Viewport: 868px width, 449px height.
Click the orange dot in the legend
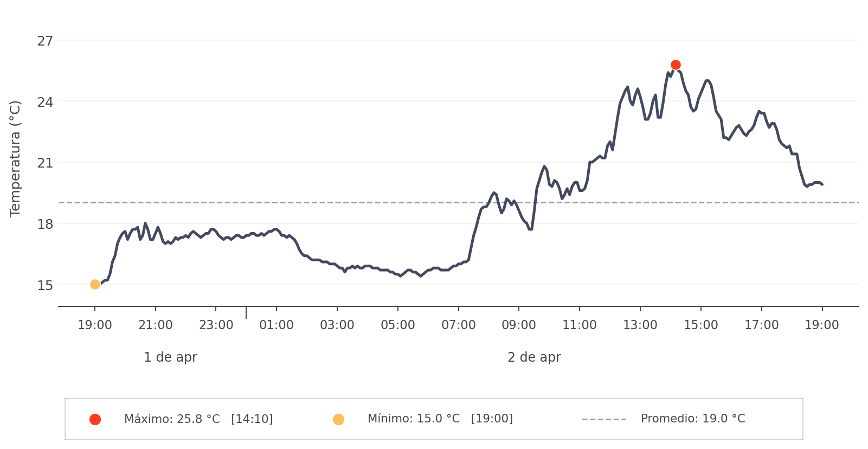coord(338,419)
